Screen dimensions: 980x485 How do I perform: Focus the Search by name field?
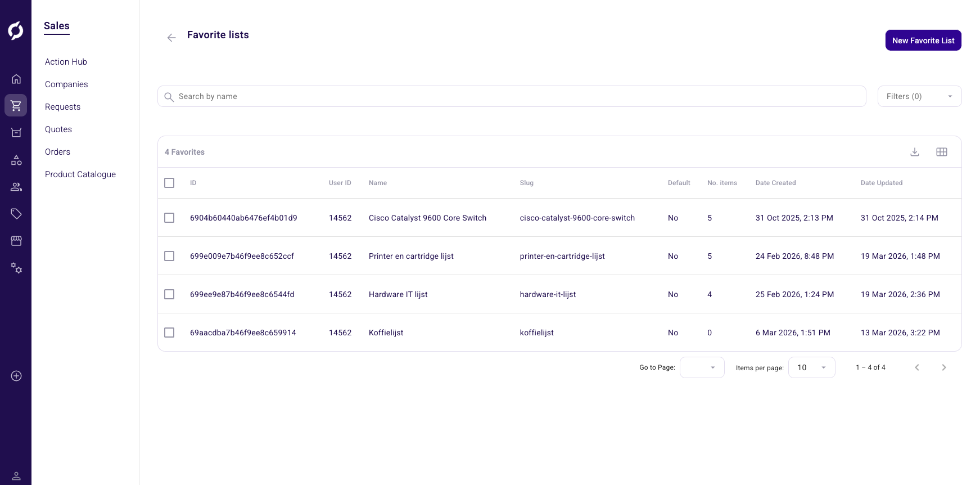click(512, 96)
